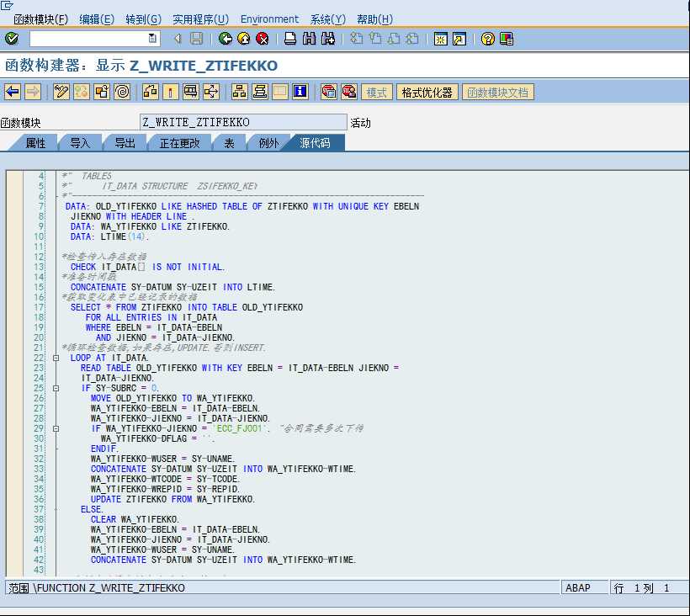Click the Create Shortcut icon
This screenshot has width=690, height=616.
[459, 39]
